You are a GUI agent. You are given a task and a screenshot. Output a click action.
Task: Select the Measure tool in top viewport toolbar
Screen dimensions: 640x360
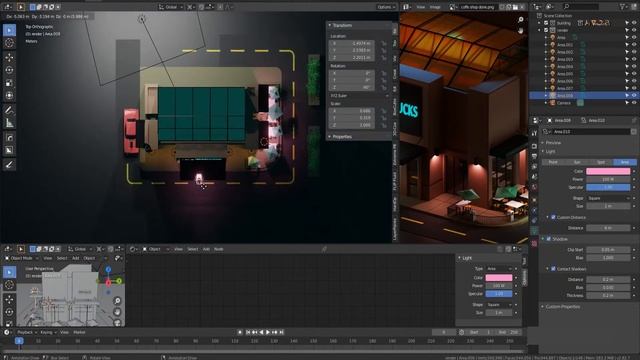[9, 123]
